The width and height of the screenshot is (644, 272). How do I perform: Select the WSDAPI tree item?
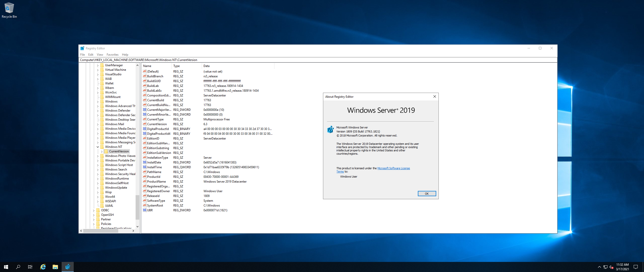[x=110, y=201]
